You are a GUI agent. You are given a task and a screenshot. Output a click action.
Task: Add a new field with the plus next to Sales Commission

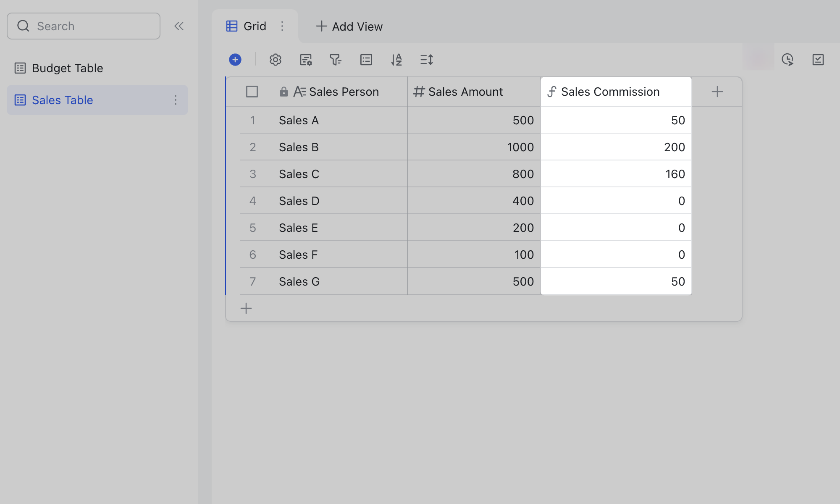717,91
